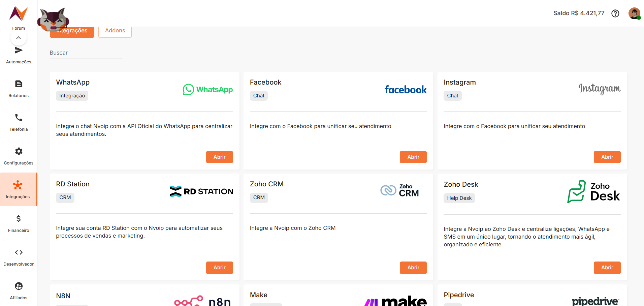Image resolution: width=644 pixels, height=306 pixels.
Task: Open the Automações paper-plane icon
Action: [x=19, y=51]
